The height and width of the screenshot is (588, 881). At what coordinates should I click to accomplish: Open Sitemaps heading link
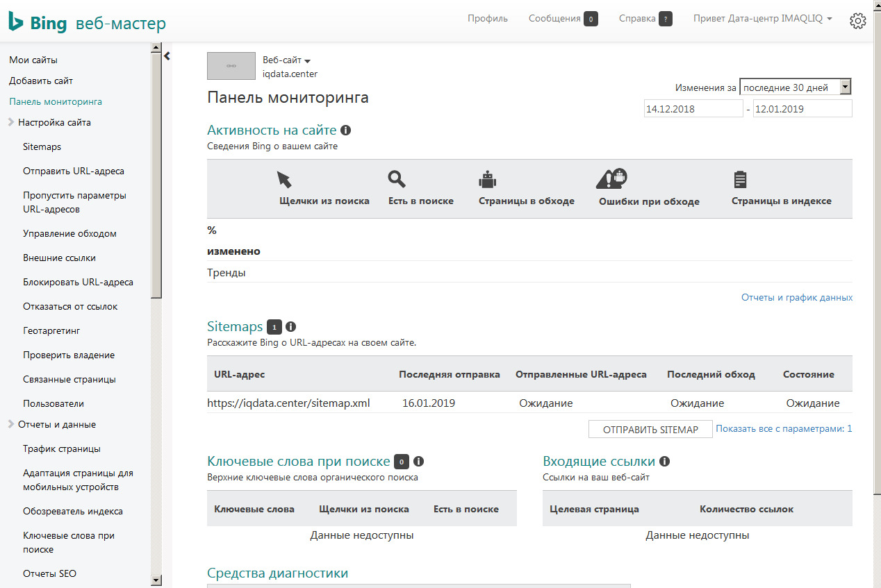pyautogui.click(x=235, y=326)
